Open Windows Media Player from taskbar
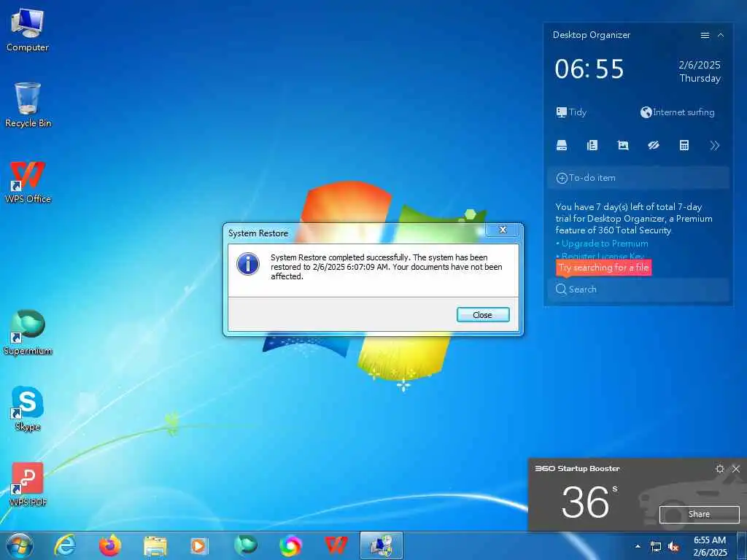Screen dimensions: 747x560 (x=200, y=545)
